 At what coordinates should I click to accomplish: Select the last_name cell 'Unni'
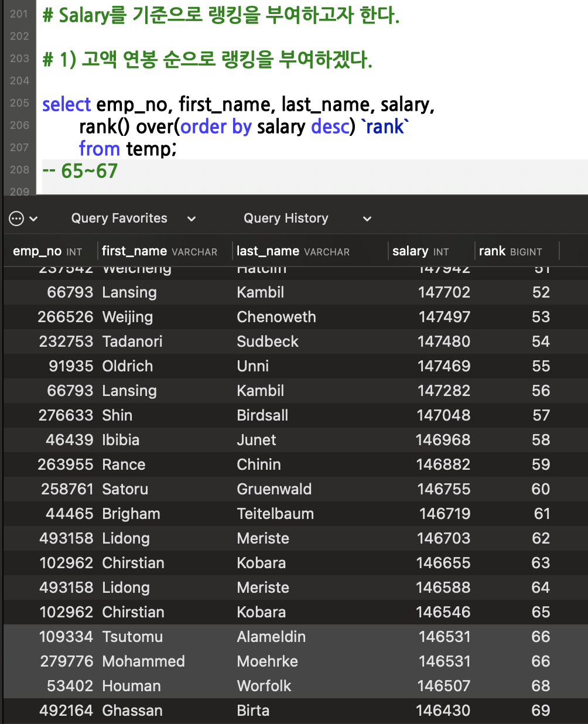pos(253,366)
